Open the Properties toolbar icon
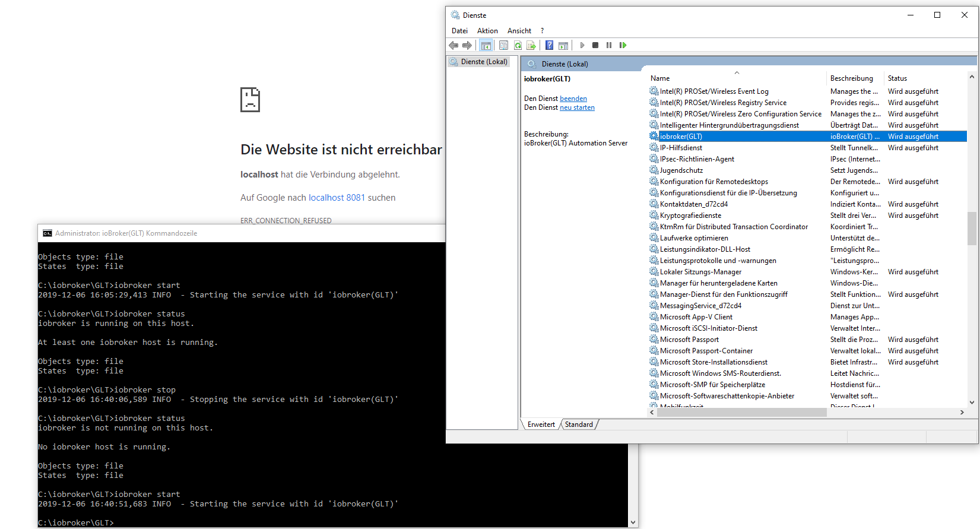 (503, 45)
